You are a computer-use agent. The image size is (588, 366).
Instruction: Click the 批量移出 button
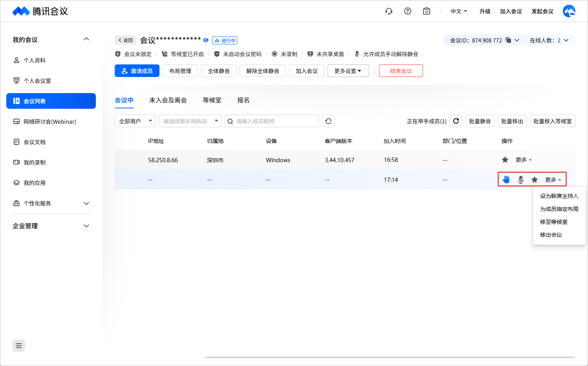(512, 121)
